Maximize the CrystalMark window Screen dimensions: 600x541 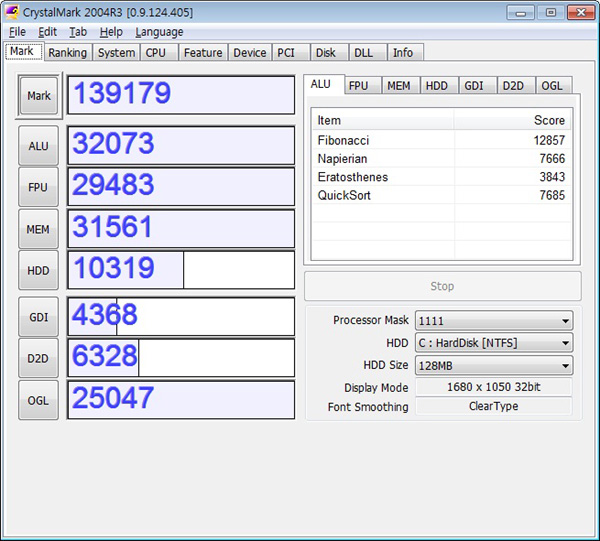pos(551,13)
